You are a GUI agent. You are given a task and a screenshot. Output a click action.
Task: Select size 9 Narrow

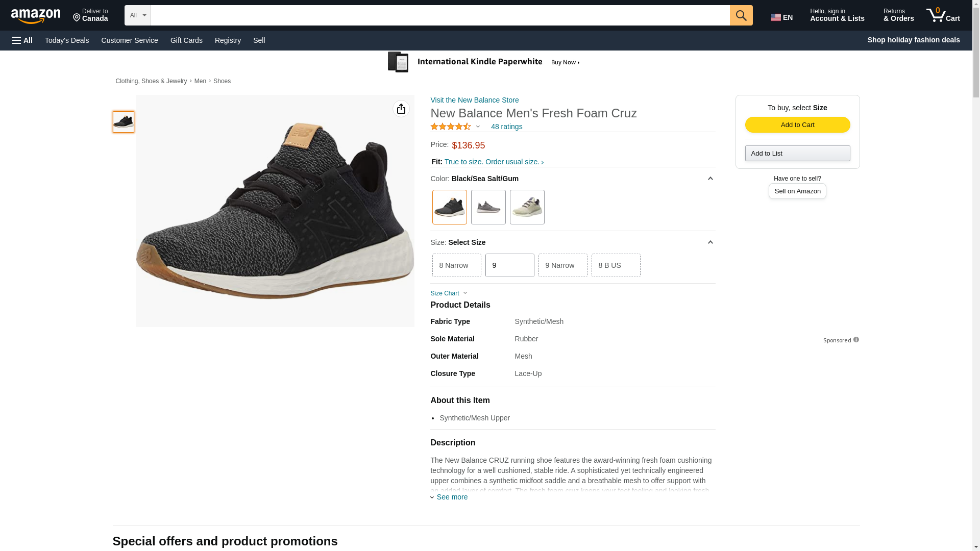coord(562,265)
